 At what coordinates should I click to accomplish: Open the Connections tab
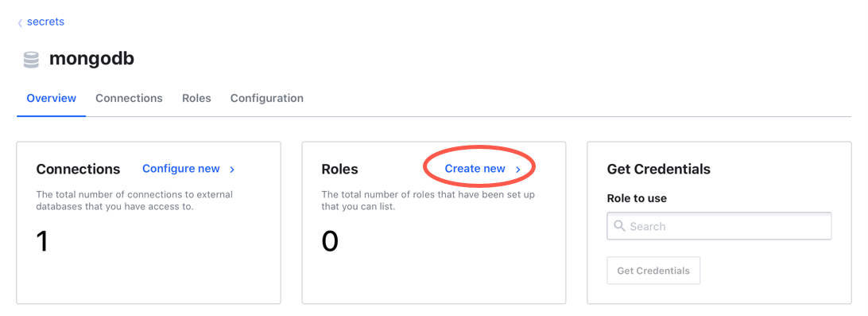click(x=129, y=98)
